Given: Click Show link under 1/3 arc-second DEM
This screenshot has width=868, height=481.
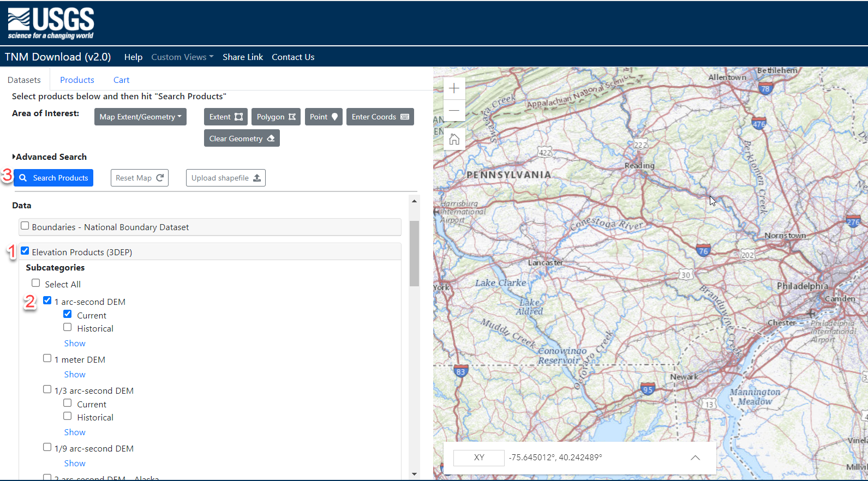Looking at the screenshot, I should point(75,432).
